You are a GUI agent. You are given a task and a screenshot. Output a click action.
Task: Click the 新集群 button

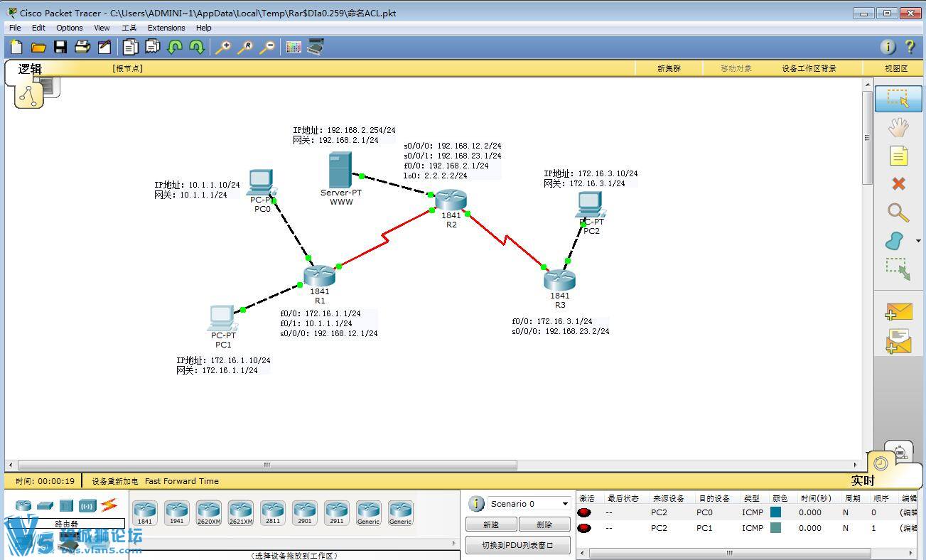click(x=669, y=68)
